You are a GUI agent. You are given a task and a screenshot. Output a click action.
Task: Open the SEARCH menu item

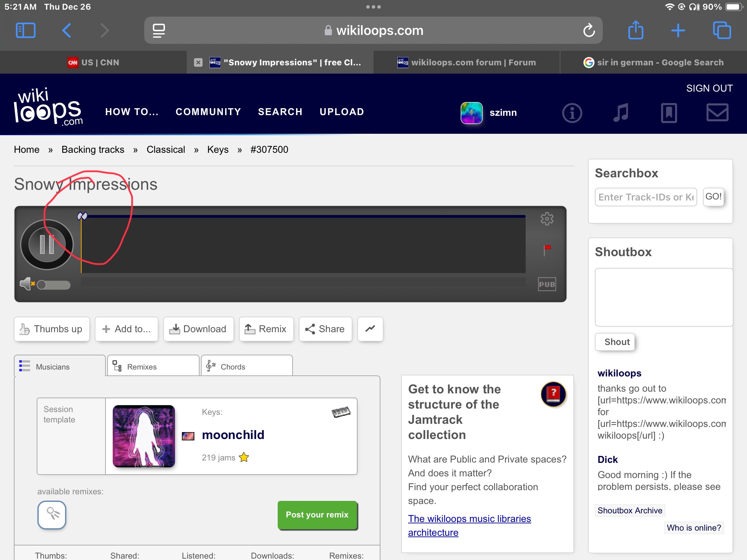(x=280, y=112)
